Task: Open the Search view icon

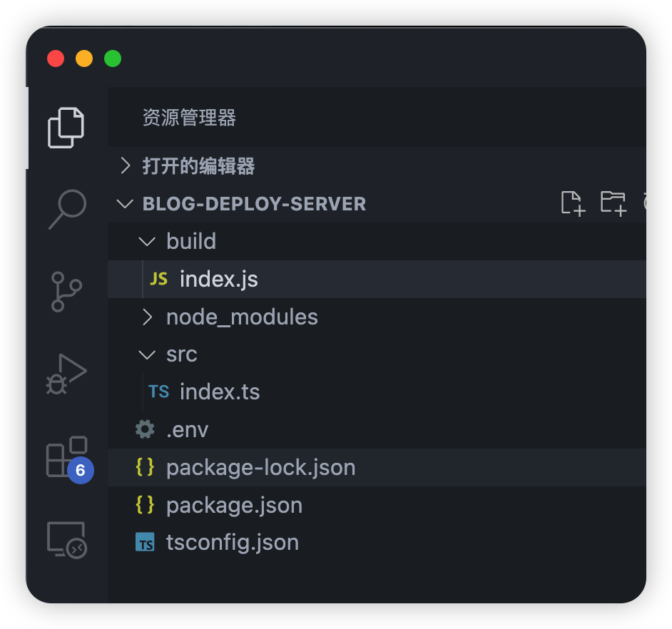Action: pyautogui.click(x=67, y=209)
